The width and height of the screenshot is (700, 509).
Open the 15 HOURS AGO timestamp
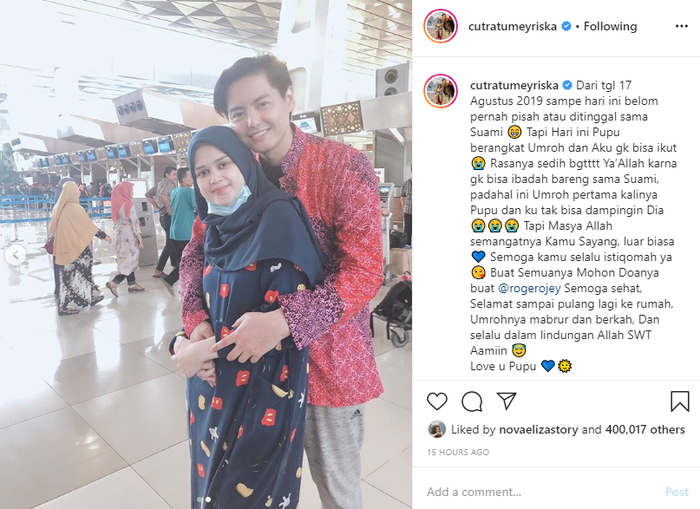pos(458,452)
